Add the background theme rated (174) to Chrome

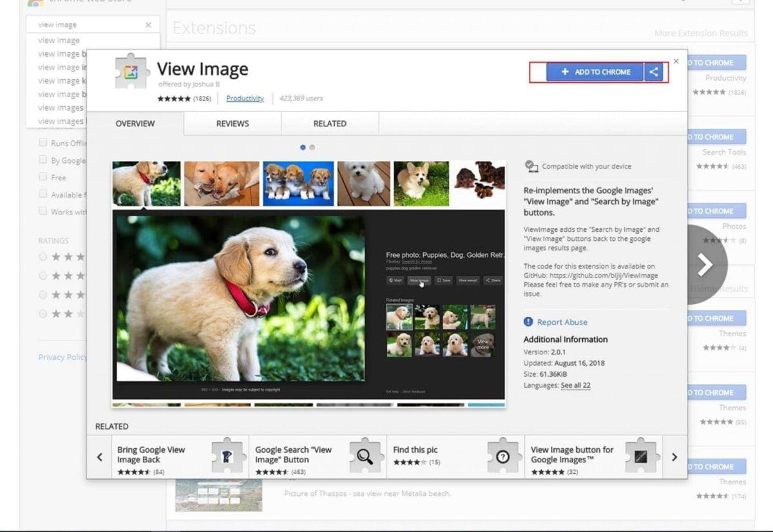(x=717, y=466)
